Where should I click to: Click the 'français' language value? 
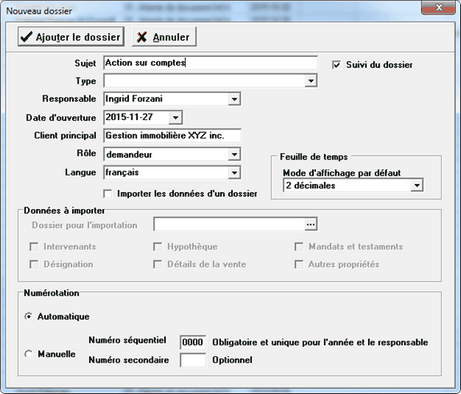click(x=122, y=172)
